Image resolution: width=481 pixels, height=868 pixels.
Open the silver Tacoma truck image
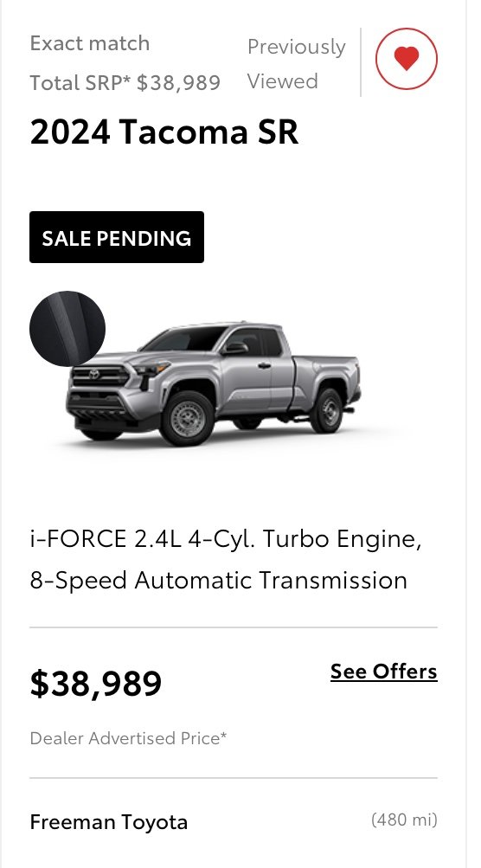[x=214, y=383]
